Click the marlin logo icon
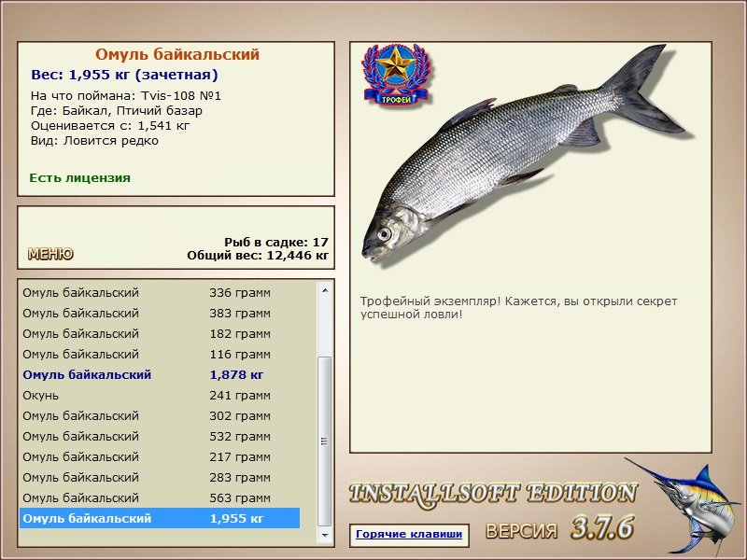The image size is (747, 560). point(684,508)
